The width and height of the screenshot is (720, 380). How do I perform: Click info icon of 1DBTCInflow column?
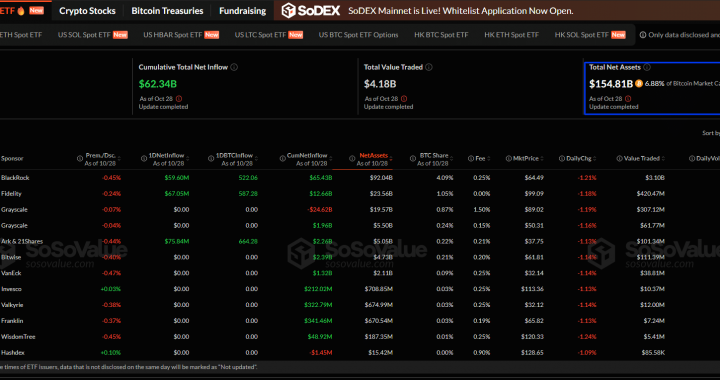211,158
